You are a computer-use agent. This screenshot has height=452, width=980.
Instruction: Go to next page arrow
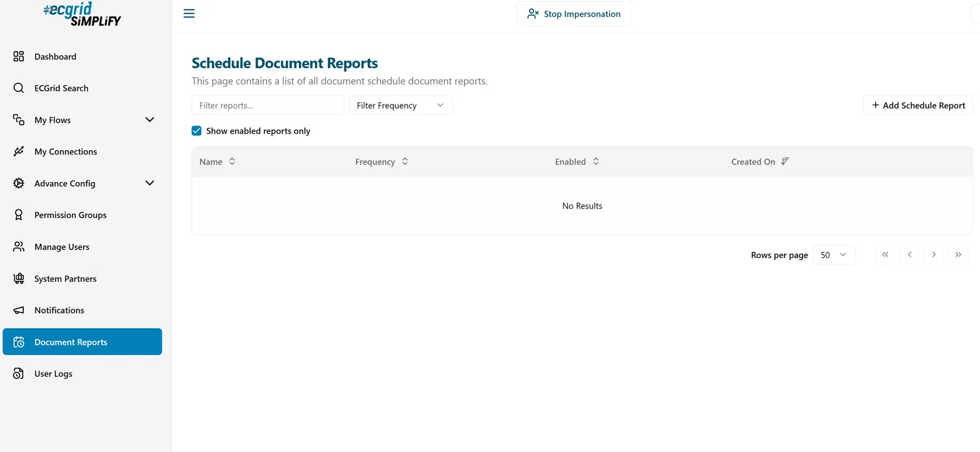[x=933, y=254]
